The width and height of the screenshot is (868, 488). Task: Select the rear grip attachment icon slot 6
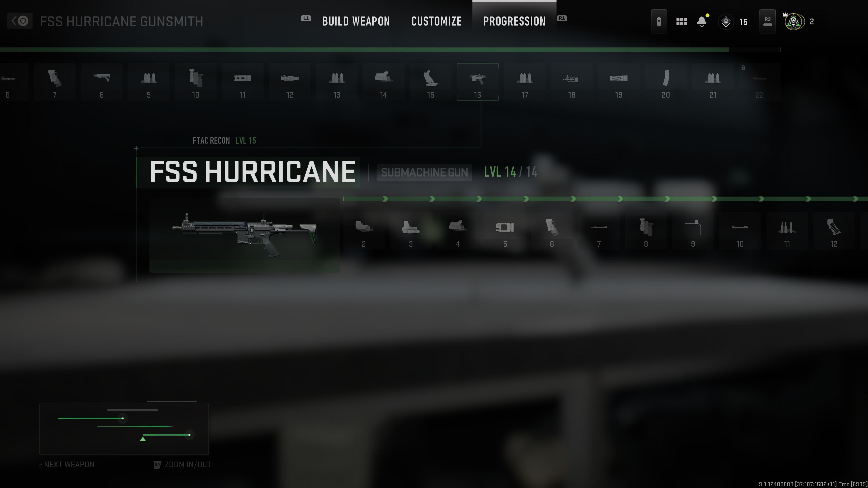tap(552, 229)
